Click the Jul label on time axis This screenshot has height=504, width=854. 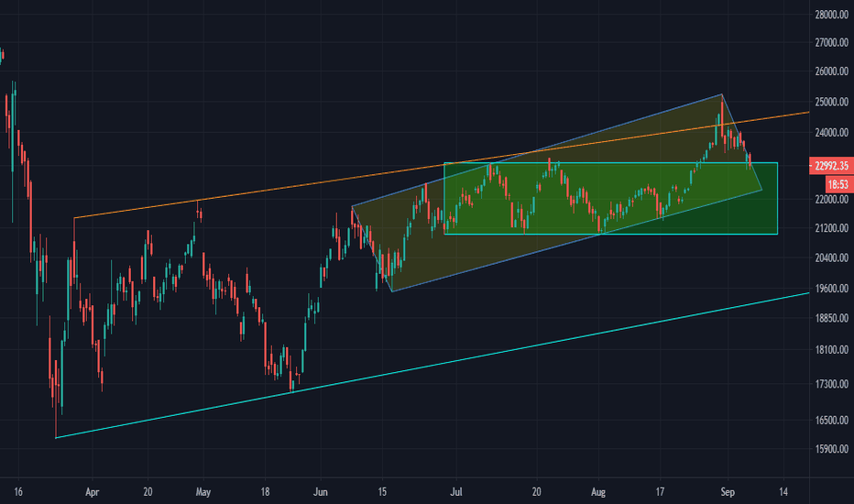456,492
